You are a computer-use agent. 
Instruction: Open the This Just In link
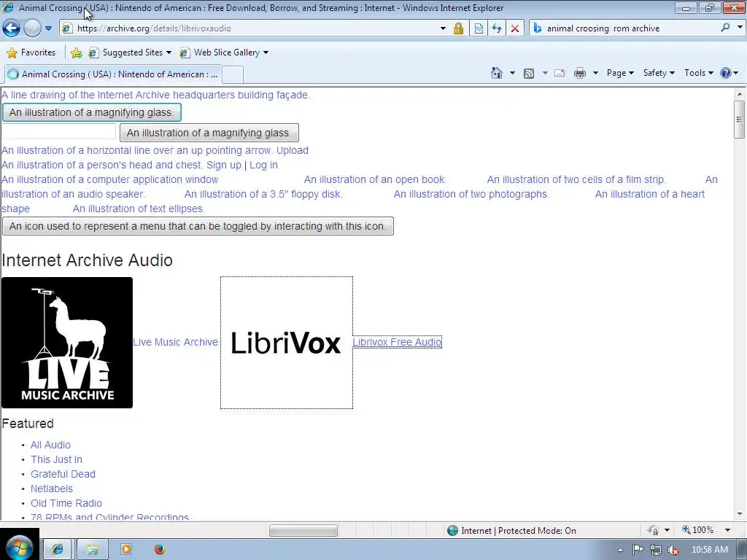pos(56,459)
